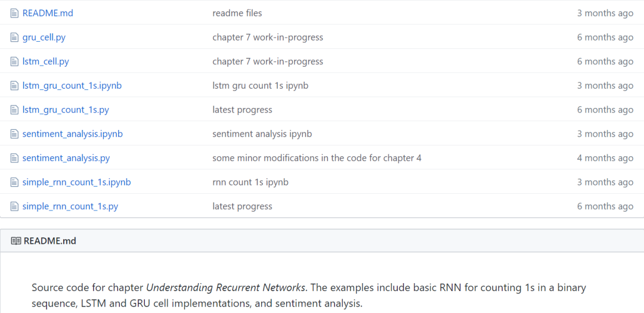Click the file icon beside simple_rnn_count_1s.py
This screenshot has width=644, height=313.
click(14, 206)
